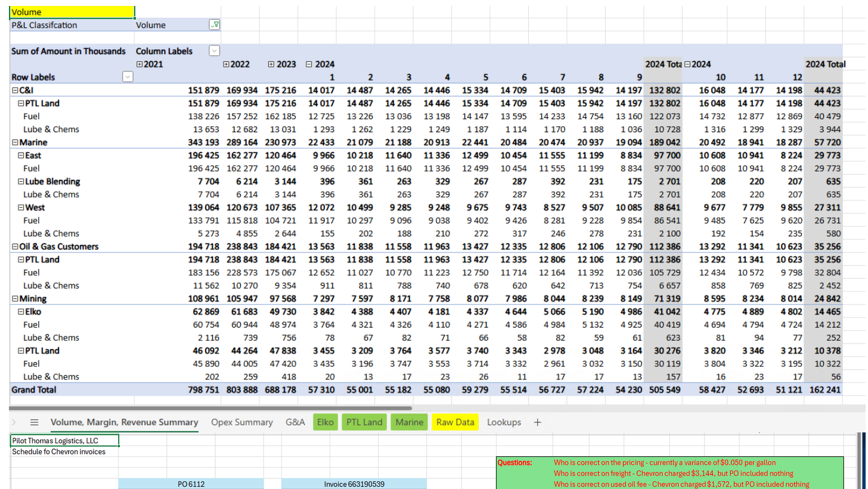Open the Column Labels dropdown
868x489 pixels.
click(215, 51)
